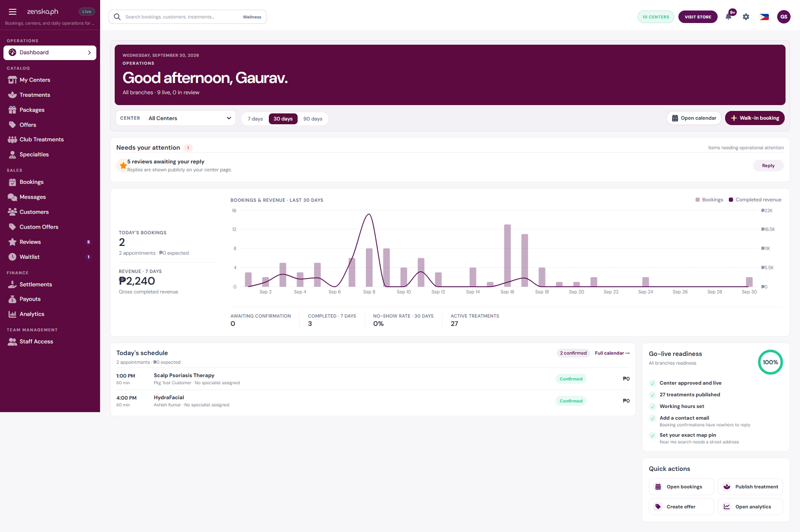Select the 30 days range
Viewport: 800px width, 532px height.
point(283,119)
